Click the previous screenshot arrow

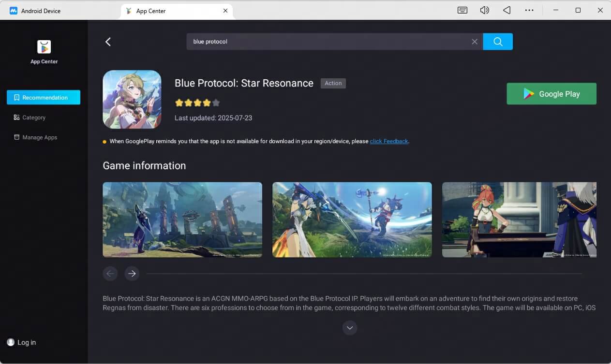[x=110, y=274]
